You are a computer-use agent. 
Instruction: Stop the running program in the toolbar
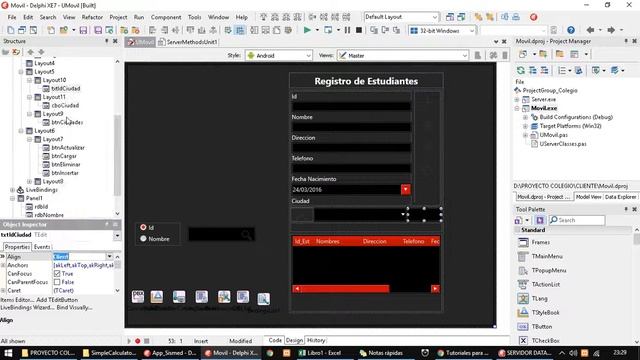coord(359,30)
